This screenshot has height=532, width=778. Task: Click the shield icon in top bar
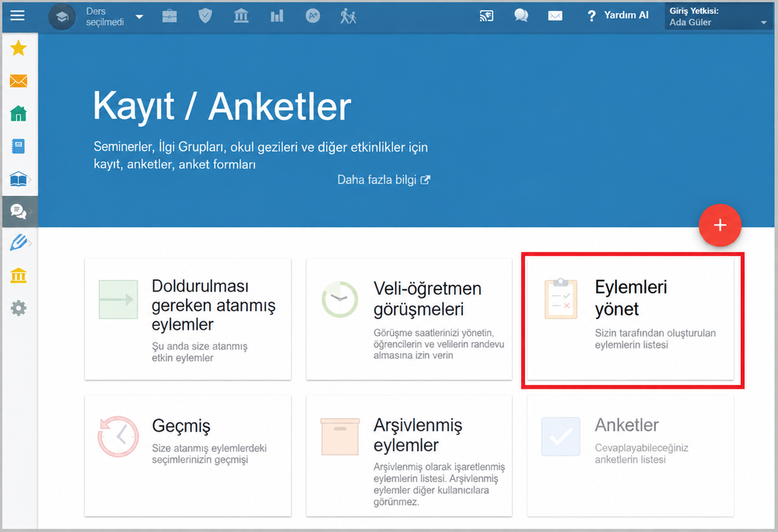pyautogui.click(x=205, y=16)
